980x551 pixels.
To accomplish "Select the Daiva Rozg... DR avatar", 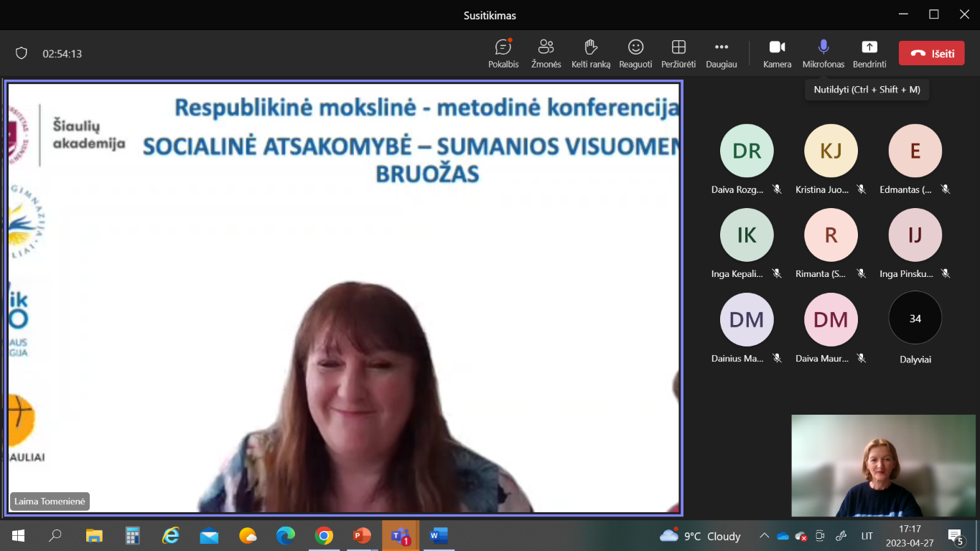I will (x=747, y=151).
